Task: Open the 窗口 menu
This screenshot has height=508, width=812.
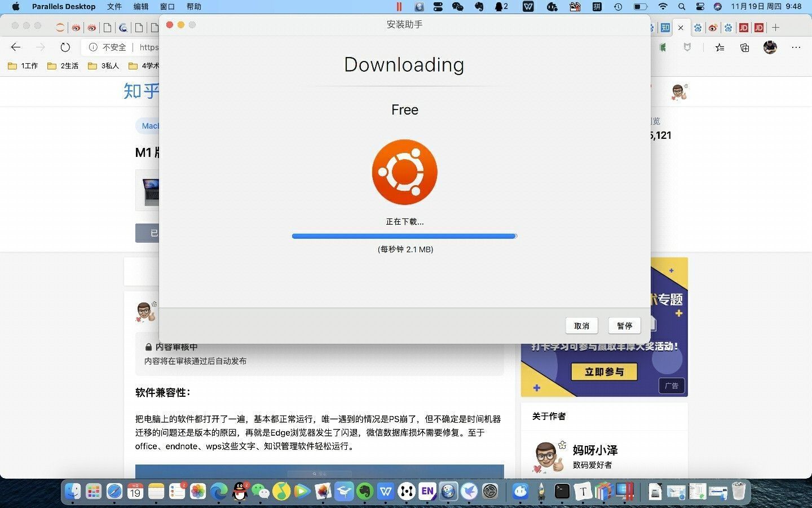Action: [167, 7]
